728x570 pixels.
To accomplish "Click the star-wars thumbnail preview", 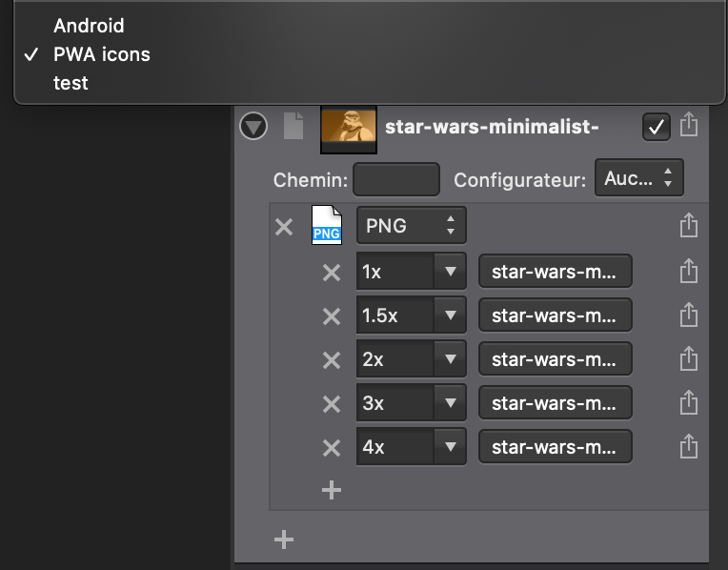I will click(349, 130).
